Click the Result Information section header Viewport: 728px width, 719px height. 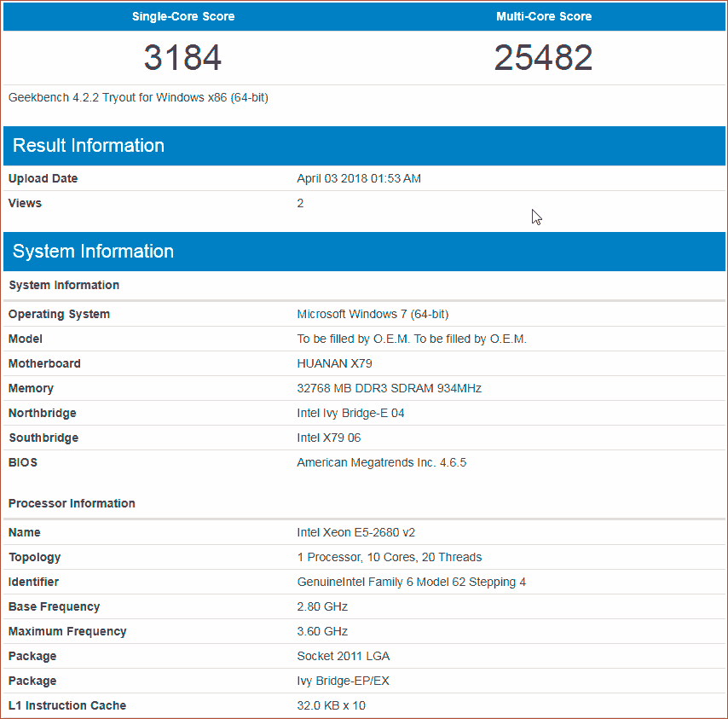pyautogui.click(x=89, y=145)
